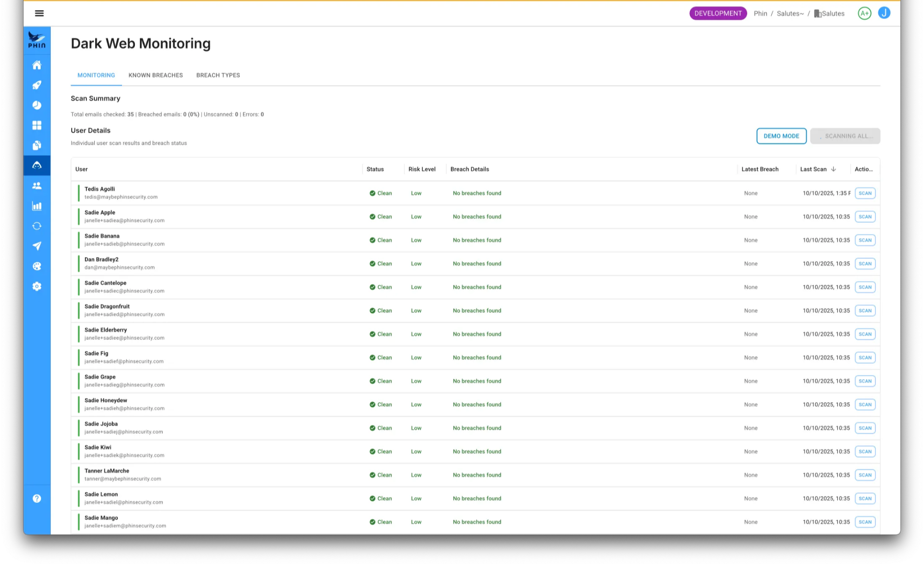Click the bar chart analytics icon
The width and height of the screenshot is (924, 565).
pos(37,206)
